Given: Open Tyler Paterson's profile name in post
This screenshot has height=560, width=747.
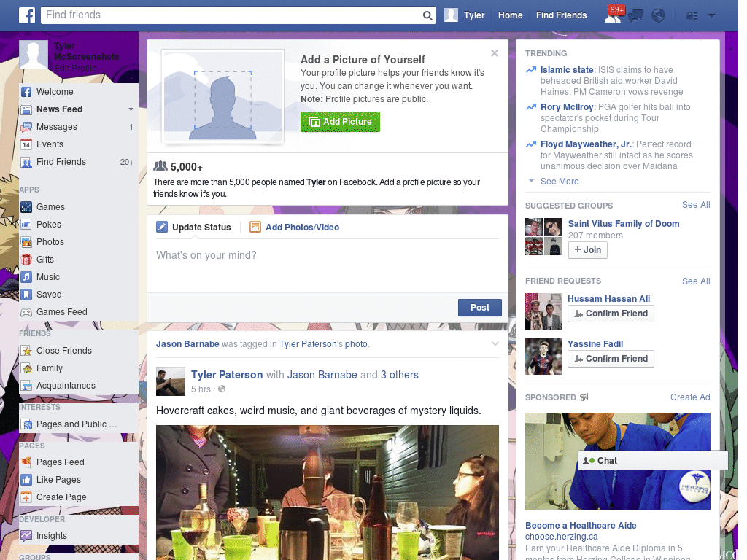Looking at the screenshot, I should click(227, 375).
